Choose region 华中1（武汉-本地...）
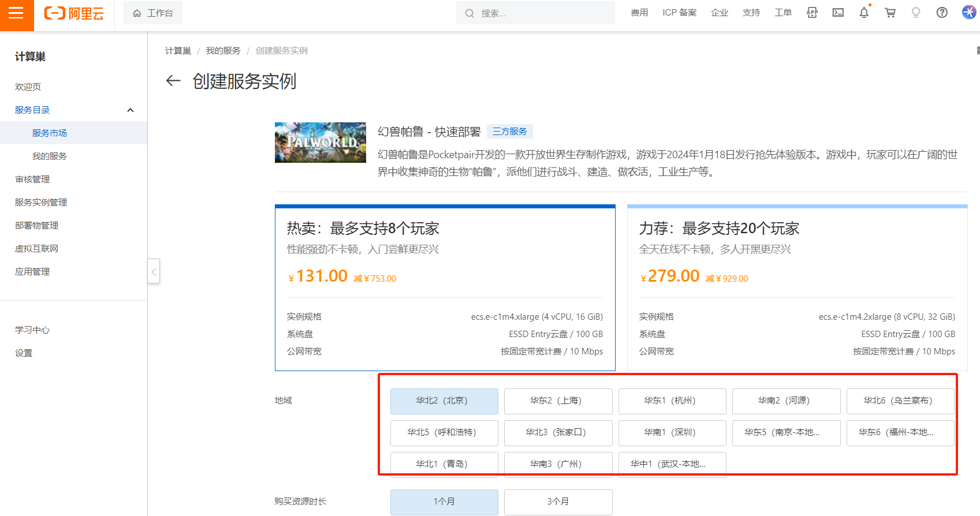Image resolution: width=980 pixels, height=516 pixels. (672, 465)
